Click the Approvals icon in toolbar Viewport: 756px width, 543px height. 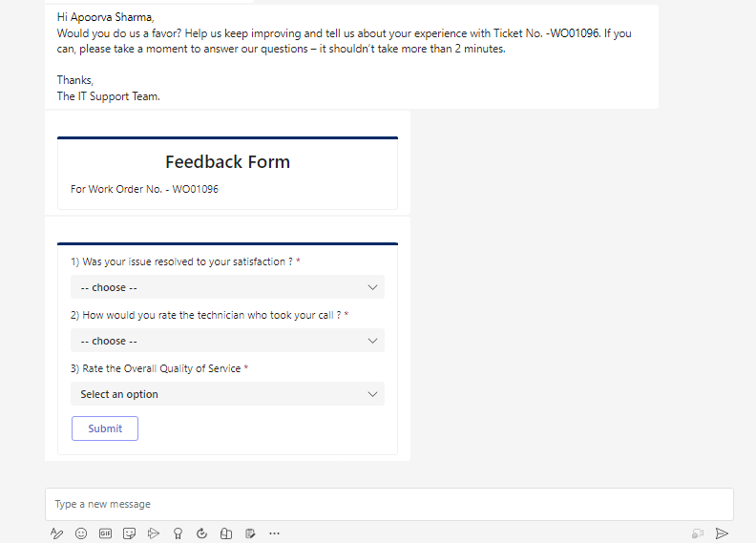click(x=226, y=533)
